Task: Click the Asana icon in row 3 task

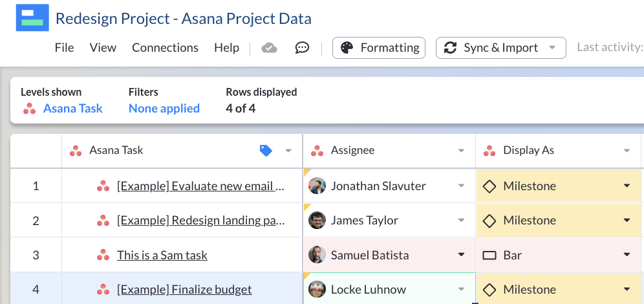Action: [103, 255]
